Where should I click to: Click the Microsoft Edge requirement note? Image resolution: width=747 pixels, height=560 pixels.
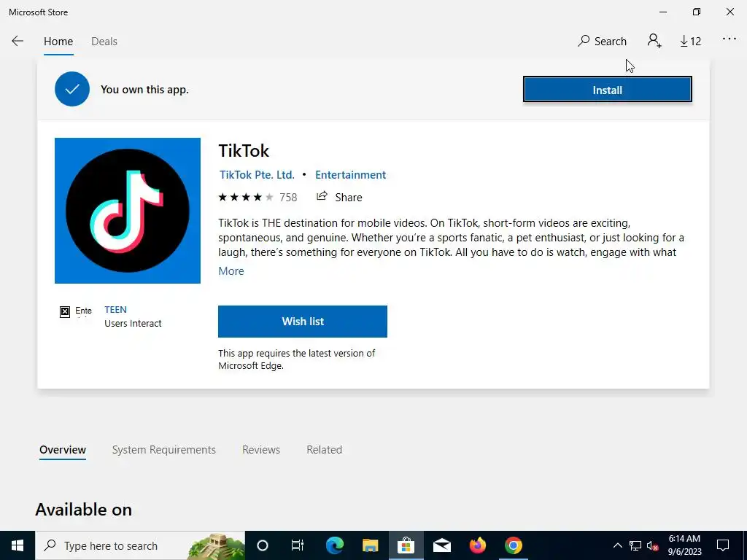tap(296, 359)
